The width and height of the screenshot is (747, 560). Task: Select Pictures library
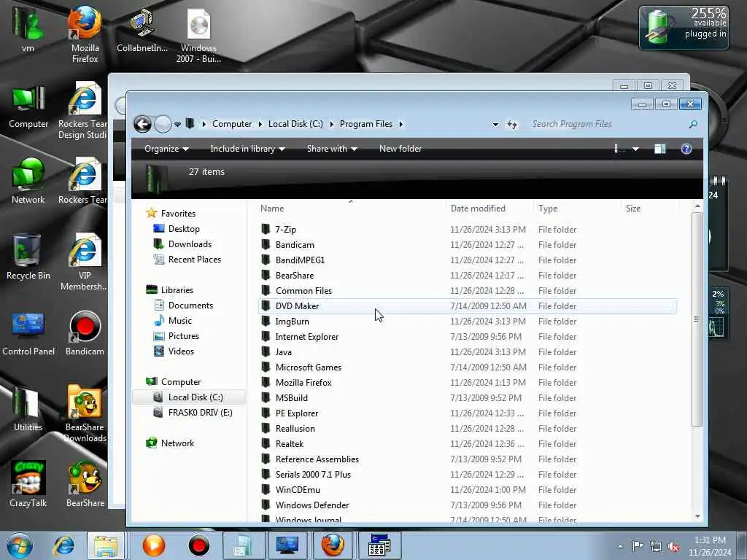click(x=183, y=335)
